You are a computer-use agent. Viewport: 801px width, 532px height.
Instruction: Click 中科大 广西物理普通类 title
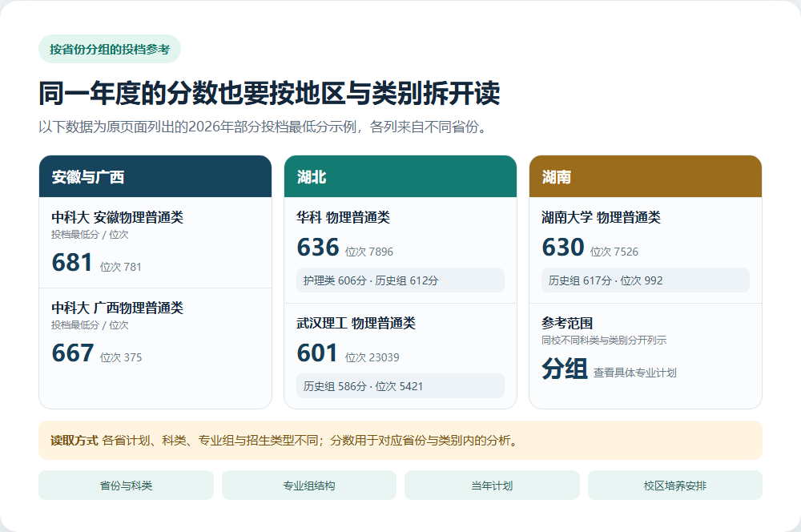118,308
